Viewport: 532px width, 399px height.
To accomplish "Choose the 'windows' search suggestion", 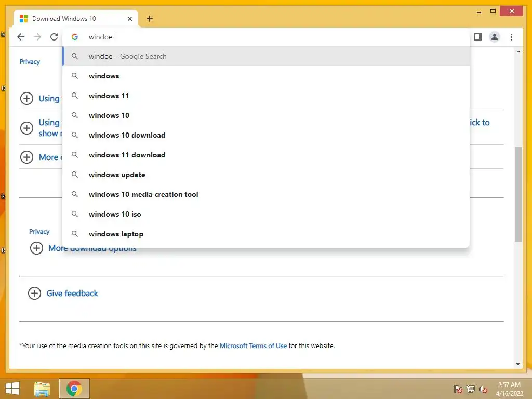I will coord(267,76).
